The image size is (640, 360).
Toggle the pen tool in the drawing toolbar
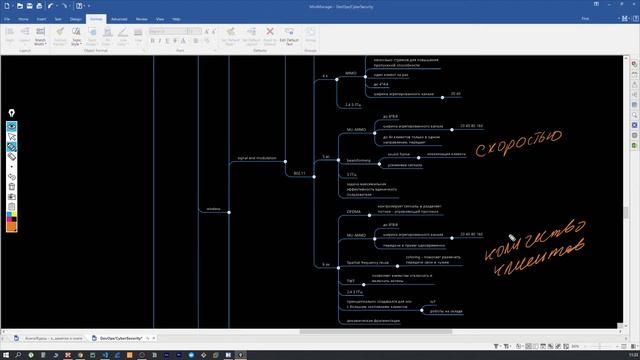click(x=11, y=147)
